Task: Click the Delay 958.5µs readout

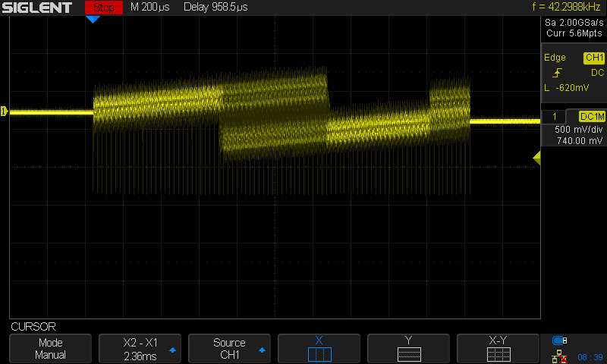Action: (x=215, y=7)
